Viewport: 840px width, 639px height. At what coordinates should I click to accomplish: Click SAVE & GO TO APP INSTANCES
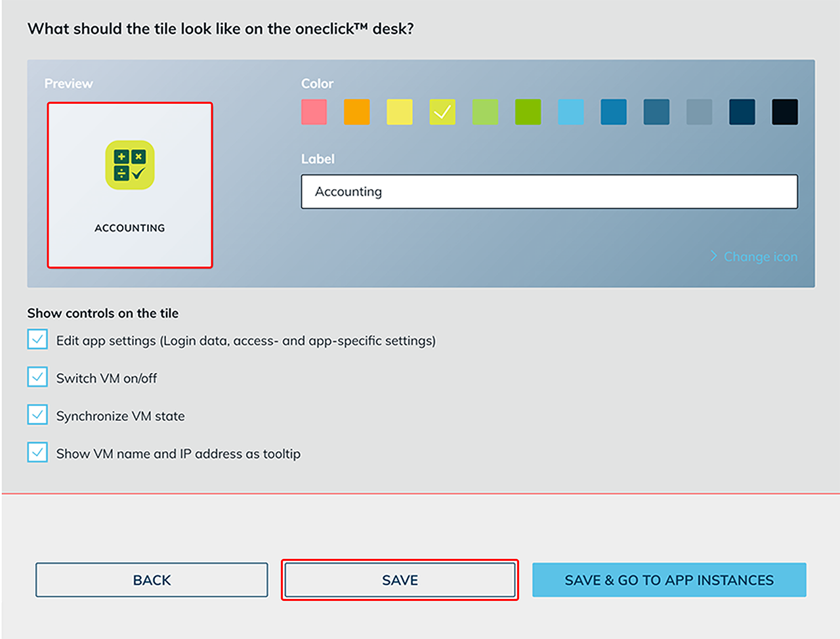click(669, 580)
